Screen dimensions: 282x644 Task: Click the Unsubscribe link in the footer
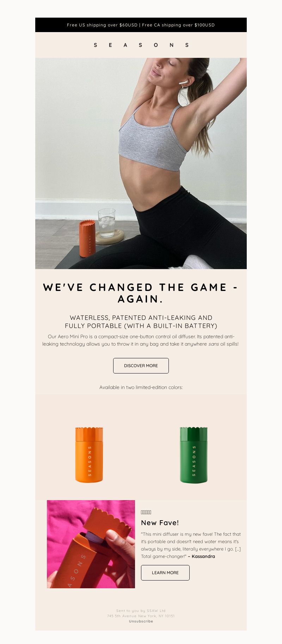(x=141, y=621)
